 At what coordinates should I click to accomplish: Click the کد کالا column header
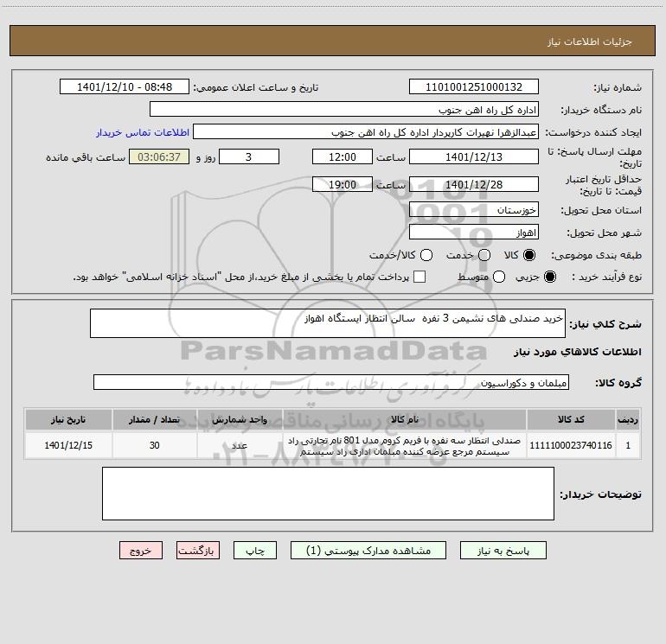pyautogui.click(x=571, y=419)
